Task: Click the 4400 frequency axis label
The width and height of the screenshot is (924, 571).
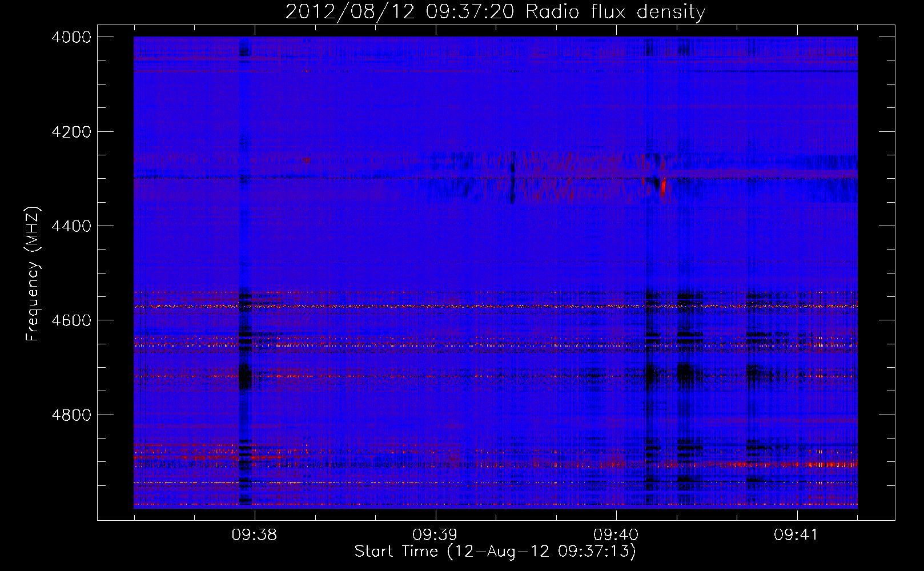Action: point(71,226)
